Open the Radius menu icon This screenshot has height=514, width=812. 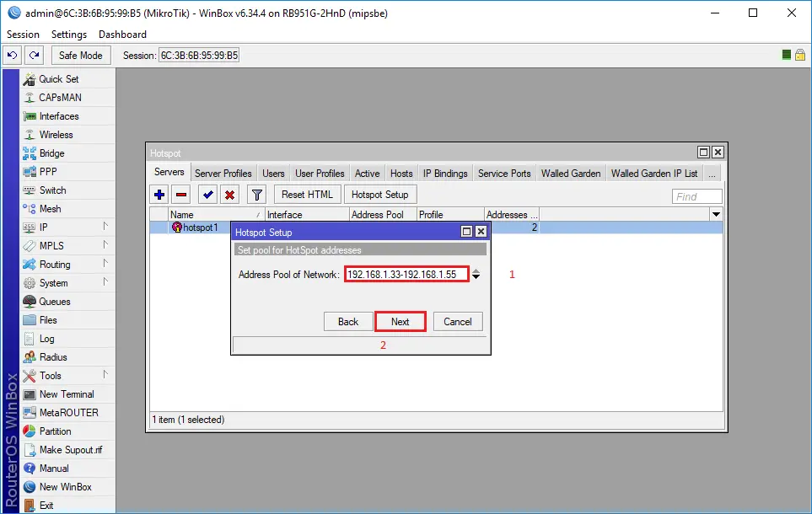click(30, 357)
